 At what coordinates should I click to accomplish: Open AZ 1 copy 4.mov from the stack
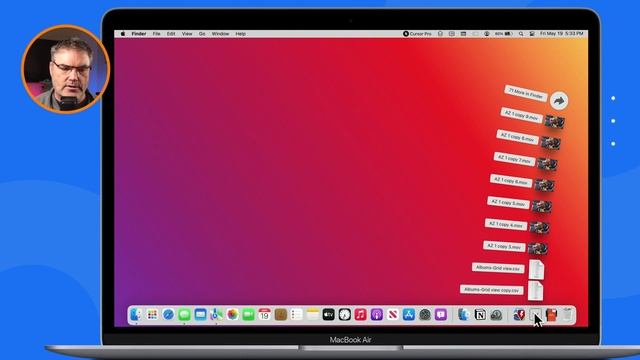539,227
